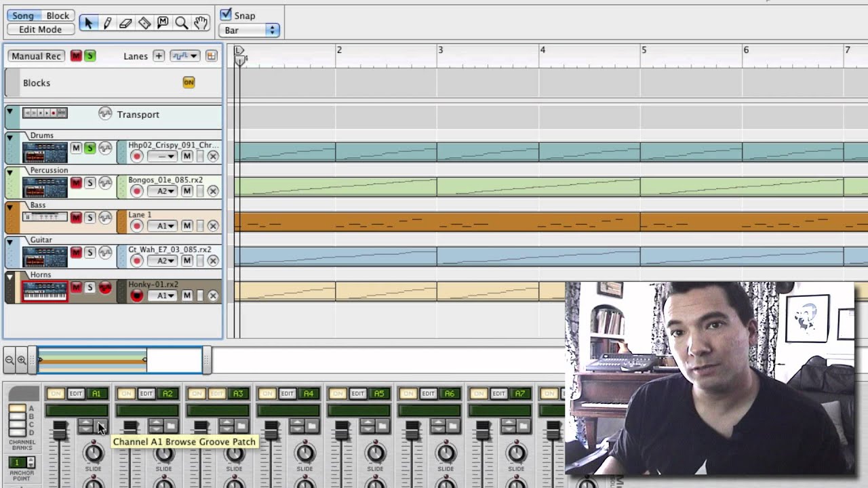Viewport: 868px width, 488px height.
Task: Click the Horns track device icon
Action: point(45,291)
